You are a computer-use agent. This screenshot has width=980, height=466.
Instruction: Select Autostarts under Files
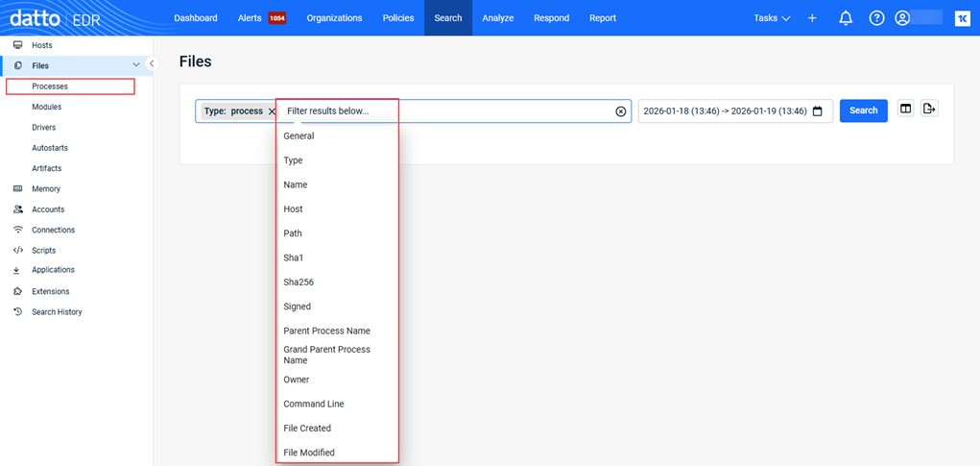tap(50, 148)
